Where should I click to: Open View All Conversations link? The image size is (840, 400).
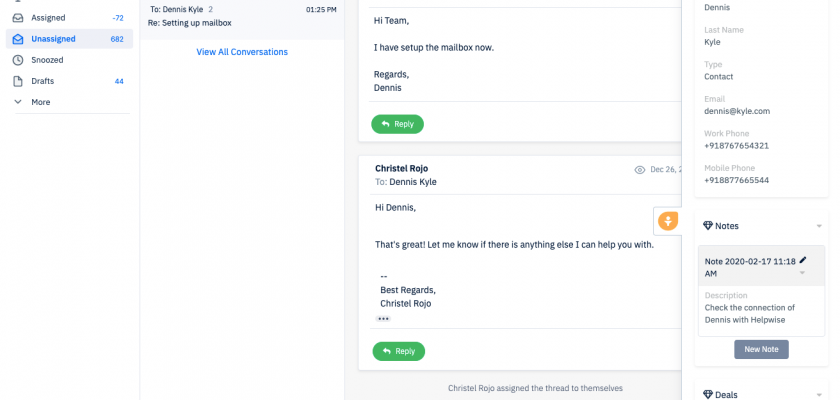pyautogui.click(x=242, y=52)
